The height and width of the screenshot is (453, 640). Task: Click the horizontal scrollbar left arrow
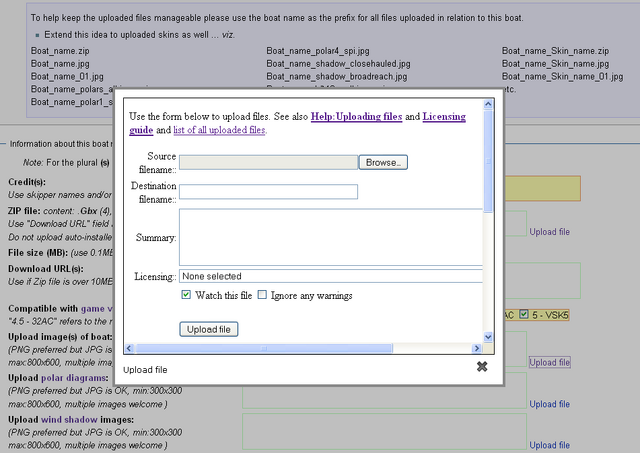tap(129, 348)
